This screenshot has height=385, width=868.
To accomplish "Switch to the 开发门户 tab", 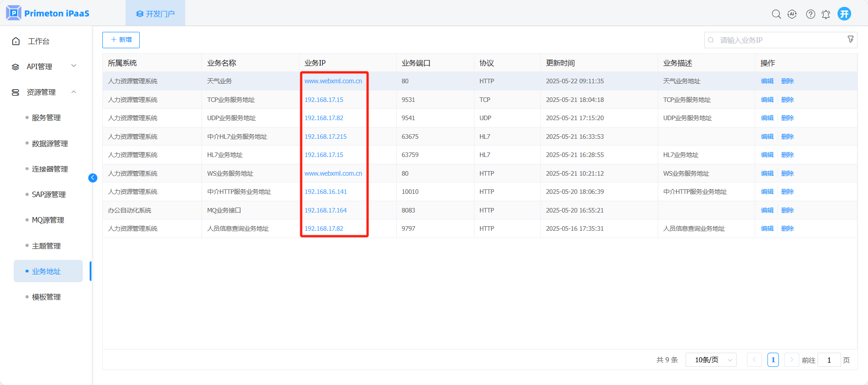I will tap(156, 14).
